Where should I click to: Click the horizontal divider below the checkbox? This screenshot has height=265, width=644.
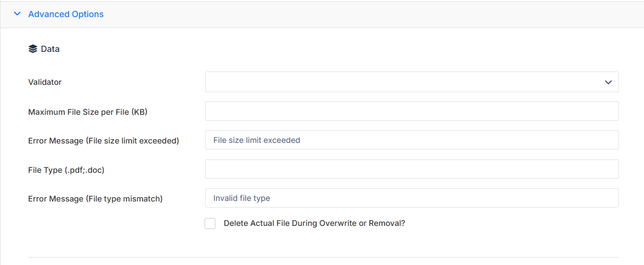(324, 258)
